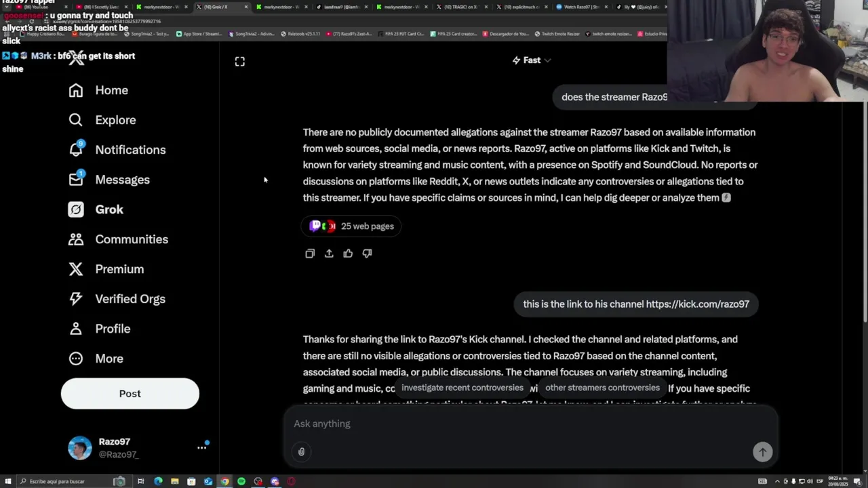Viewport: 868px width, 488px height.
Task: Copy the first Grok response
Action: click(x=310, y=253)
